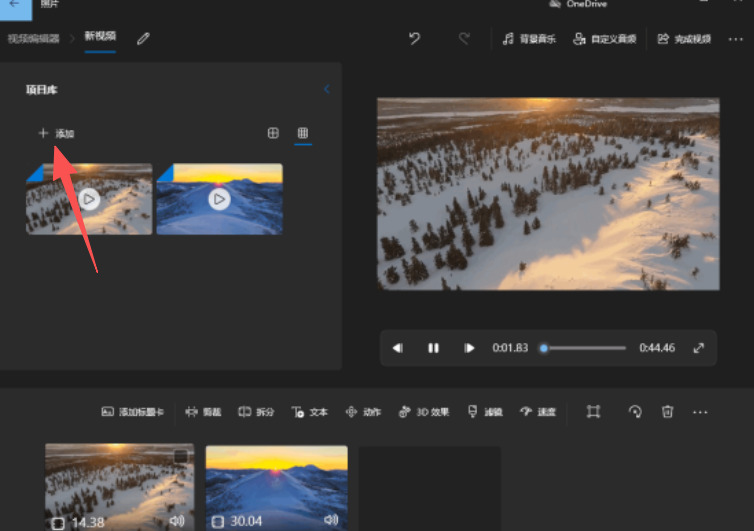Expand the preview to full screen
Viewport: 754px width, 531px height.
coord(699,348)
